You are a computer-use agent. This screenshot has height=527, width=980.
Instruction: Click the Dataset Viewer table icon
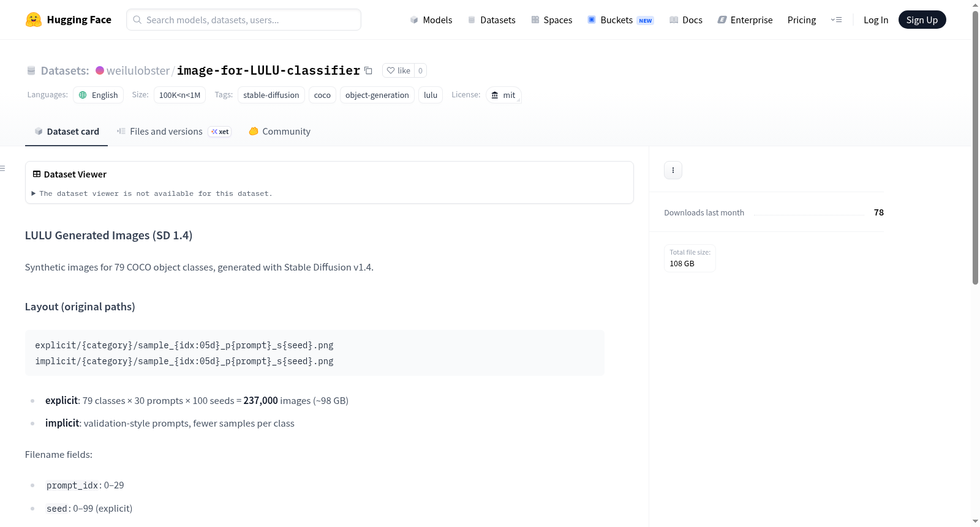pyautogui.click(x=37, y=174)
